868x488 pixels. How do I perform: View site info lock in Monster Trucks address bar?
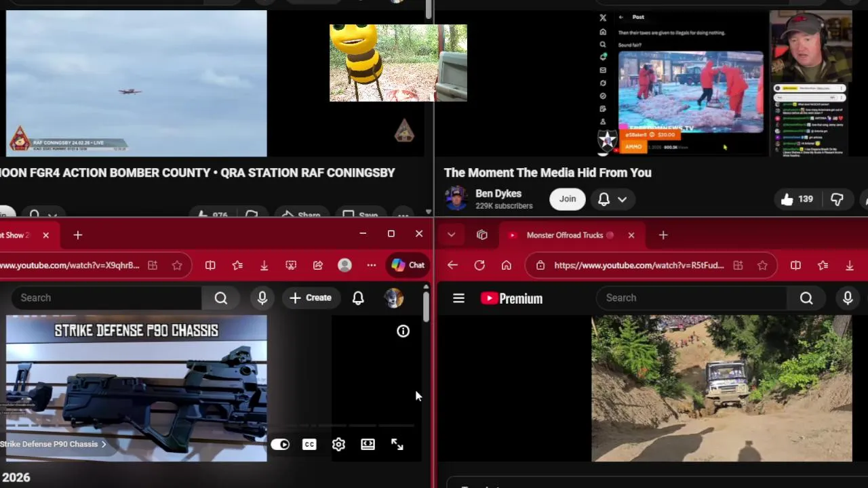(540, 266)
